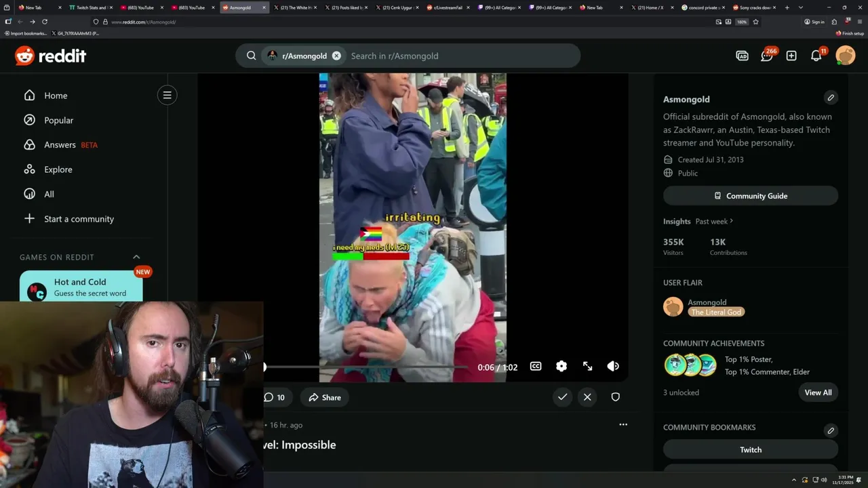The image size is (868, 488).
Task: Remove the post with the X icon
Action: point(587,397)
